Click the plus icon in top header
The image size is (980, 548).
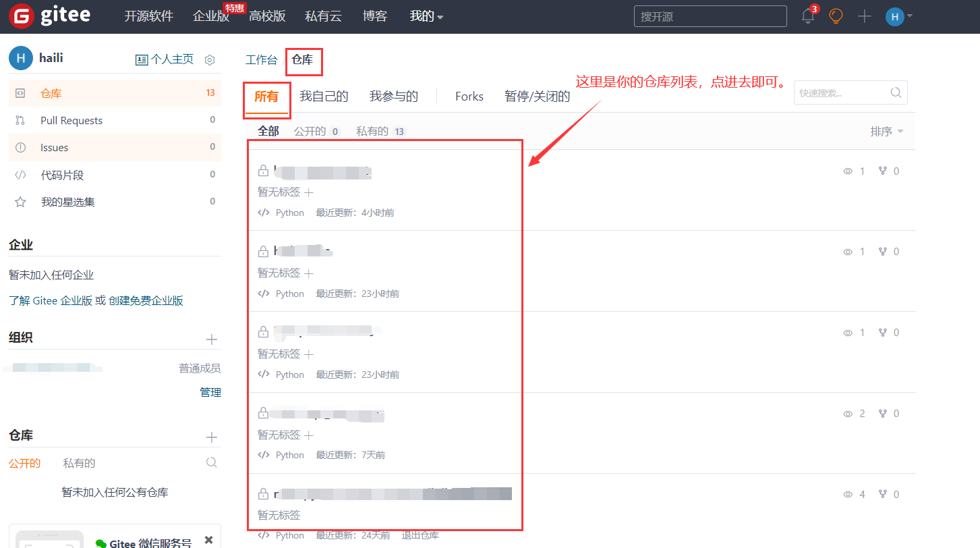864,16
